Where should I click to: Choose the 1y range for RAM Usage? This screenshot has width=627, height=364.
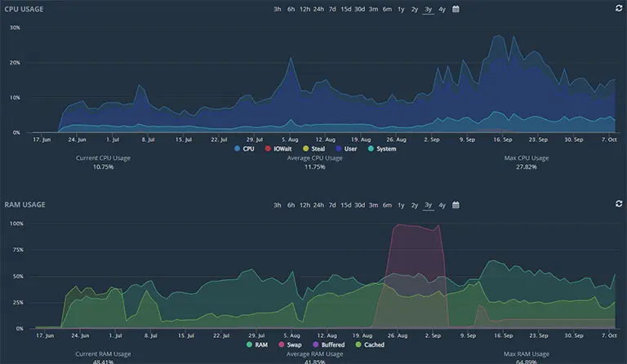pos(401,205)
